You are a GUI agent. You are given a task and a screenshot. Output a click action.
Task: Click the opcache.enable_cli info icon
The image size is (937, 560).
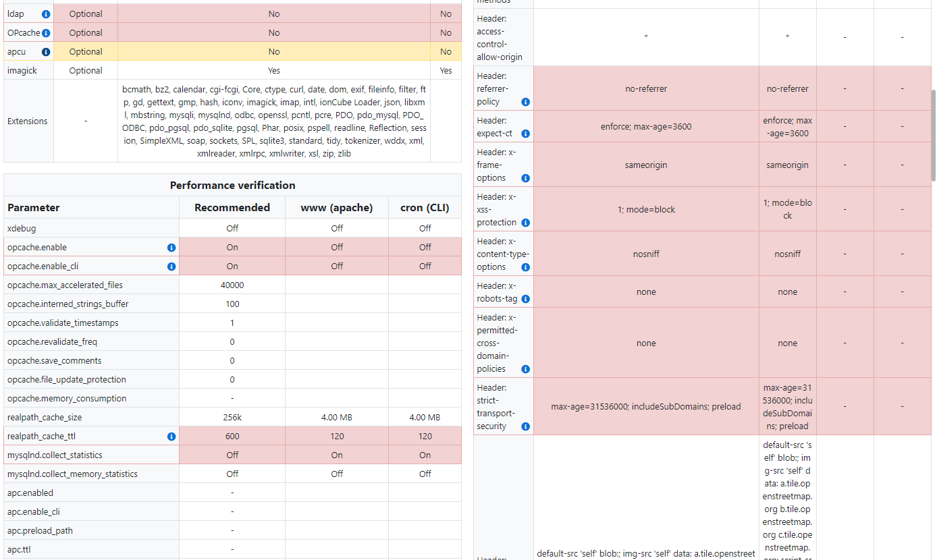[171, 267]
